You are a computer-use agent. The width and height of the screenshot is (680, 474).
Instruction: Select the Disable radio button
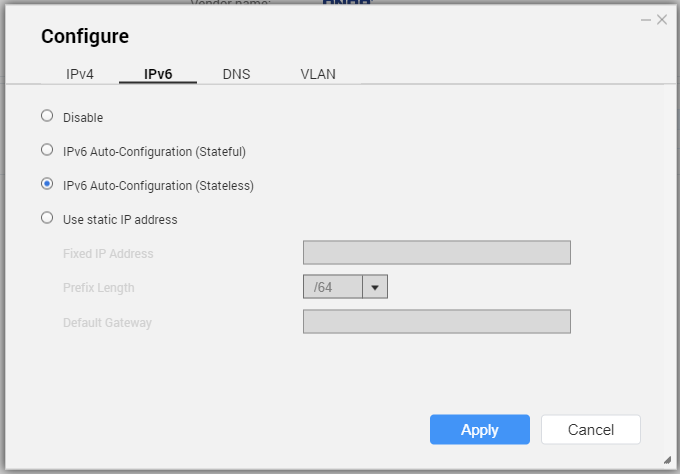[47, 116]
